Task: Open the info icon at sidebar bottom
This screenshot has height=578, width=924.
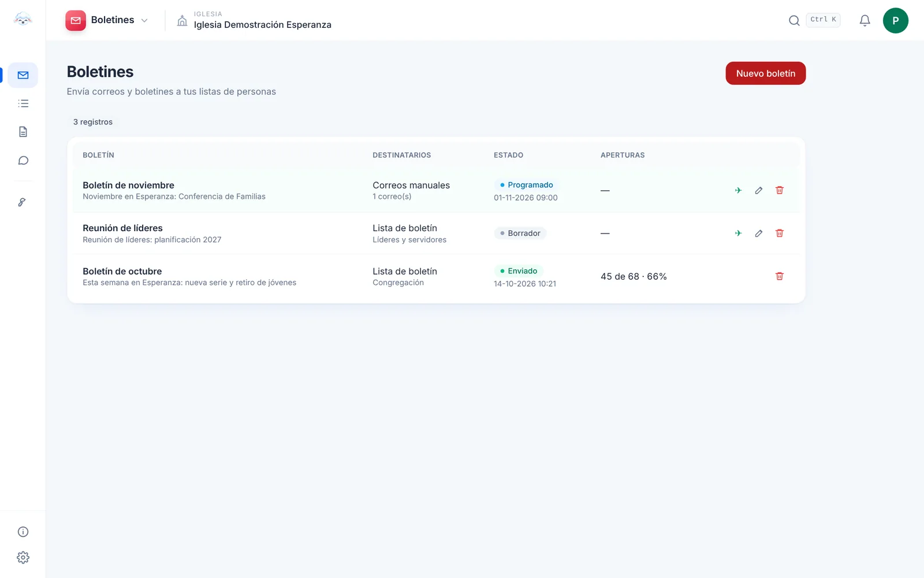Action: (x=23, y=532)
